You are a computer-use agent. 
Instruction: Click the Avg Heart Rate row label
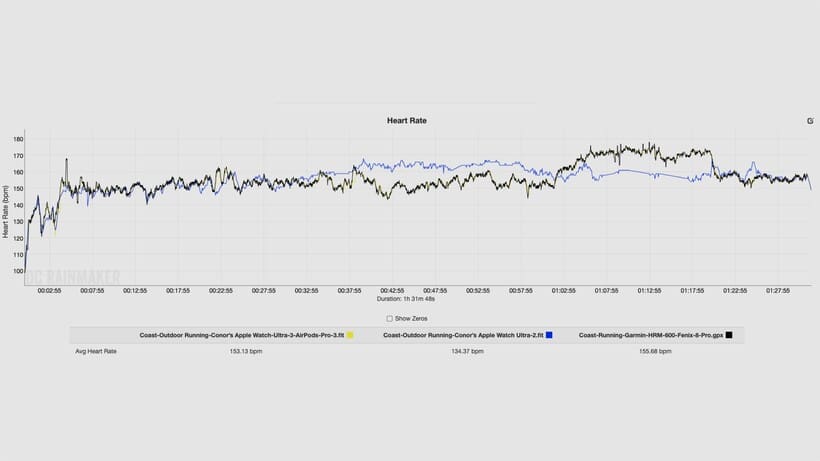click(x=97, y=352)
